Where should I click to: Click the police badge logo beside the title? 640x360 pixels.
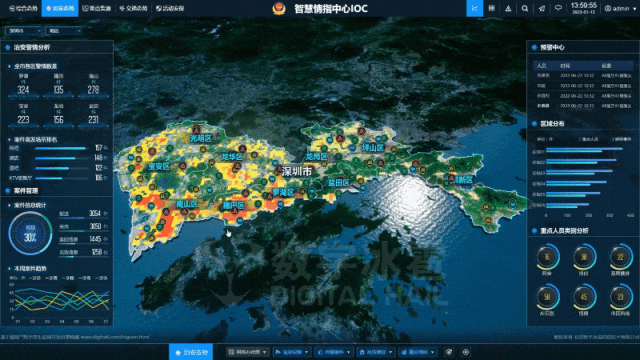[x=279, y=8]
